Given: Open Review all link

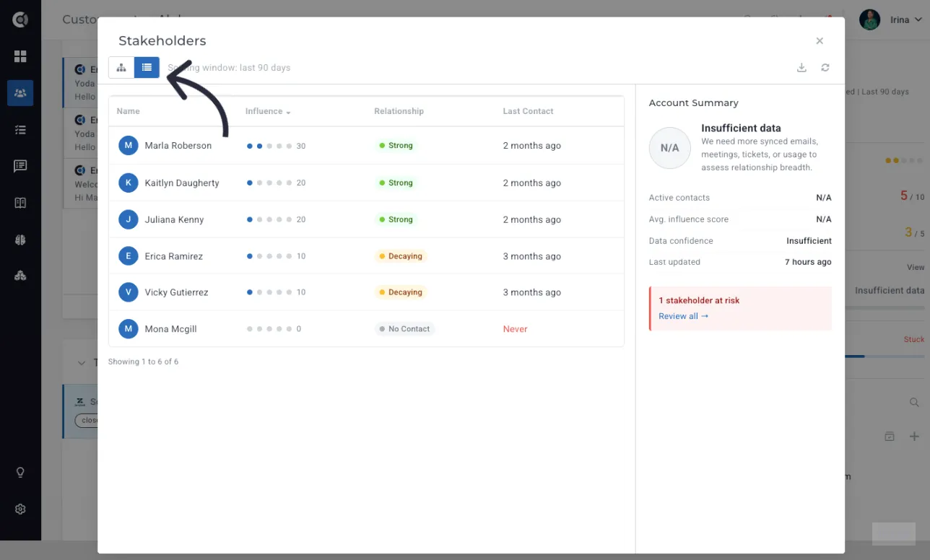Looking at the screenshot, I should click(x=684, y=316).
